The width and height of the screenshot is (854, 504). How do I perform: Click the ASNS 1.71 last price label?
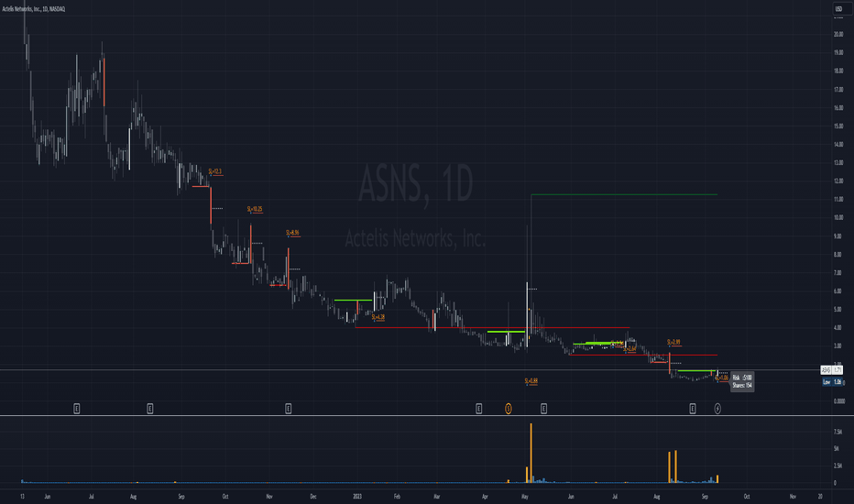coord(832,370)
